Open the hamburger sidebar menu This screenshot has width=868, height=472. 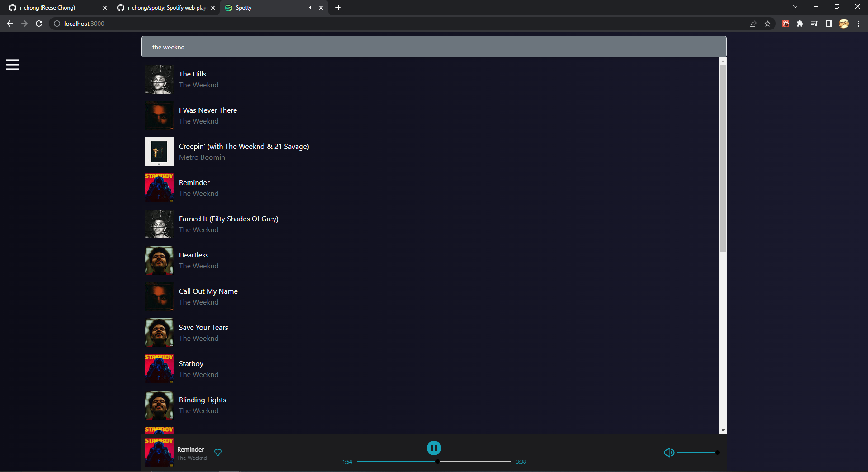pos(13,65)
